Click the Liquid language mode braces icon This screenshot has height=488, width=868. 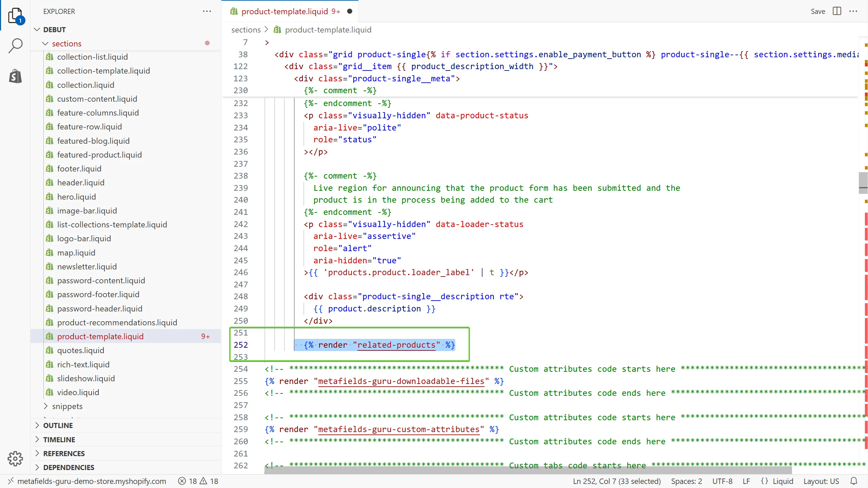coord(765,481)
